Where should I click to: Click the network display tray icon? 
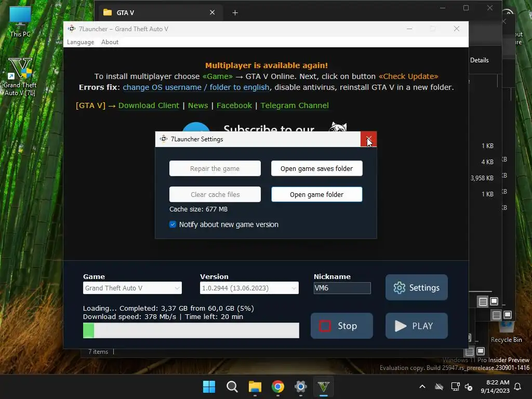pyautogui.click(x=455, y=387)
